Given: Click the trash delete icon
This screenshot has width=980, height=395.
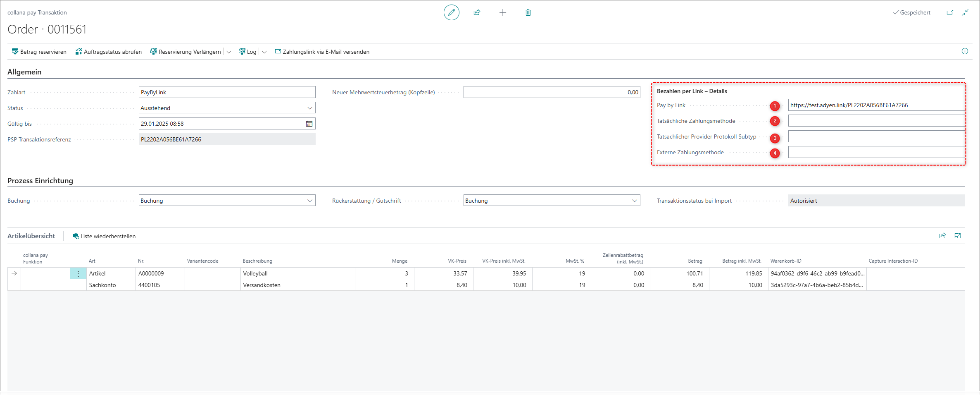Looking at the screenshot, I should (528, 12).
